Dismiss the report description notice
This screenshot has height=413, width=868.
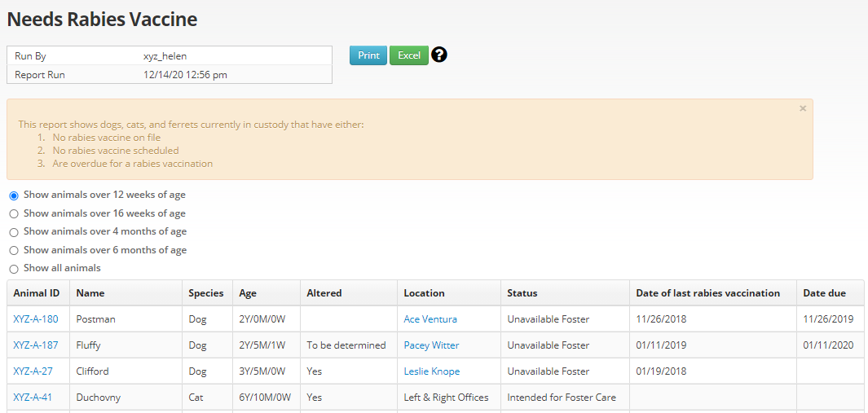pyautogui.click(x=803, y=108)
